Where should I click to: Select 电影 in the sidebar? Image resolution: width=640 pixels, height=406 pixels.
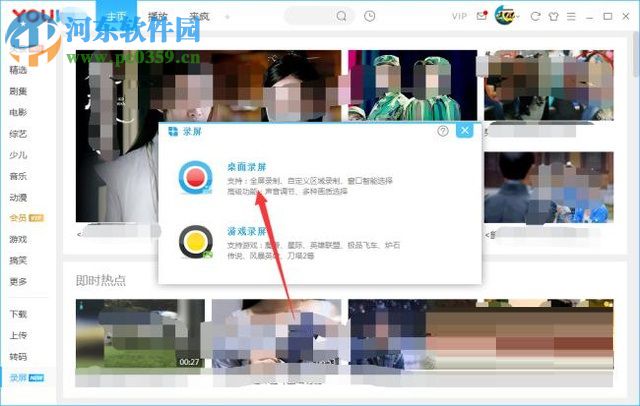pos(18,112)
